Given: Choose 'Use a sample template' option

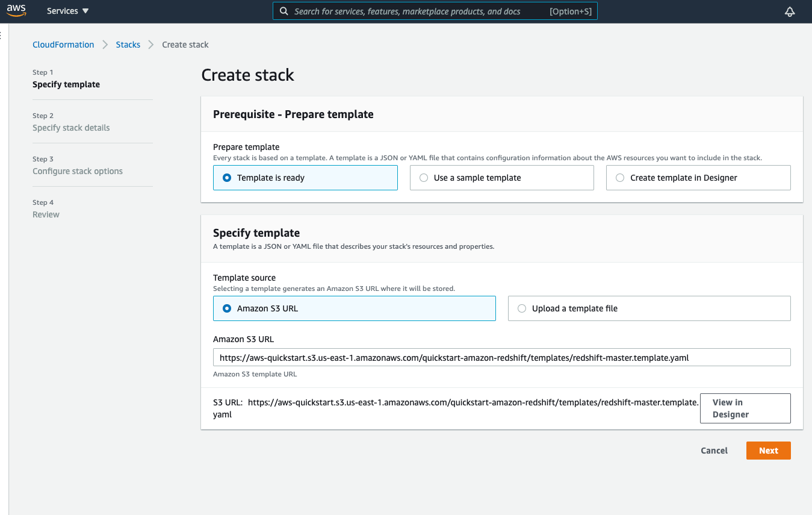Looking at the screenshot, I should coord(501,178).
